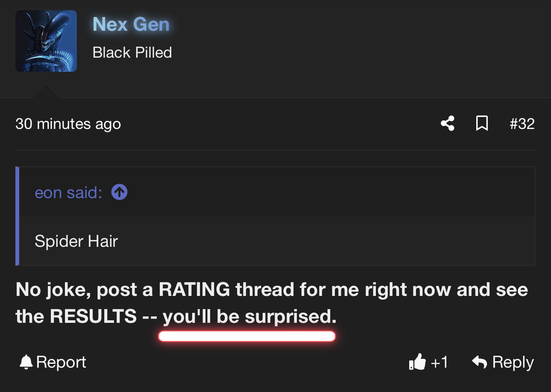Click the +1 reaction count

point(440,362)
